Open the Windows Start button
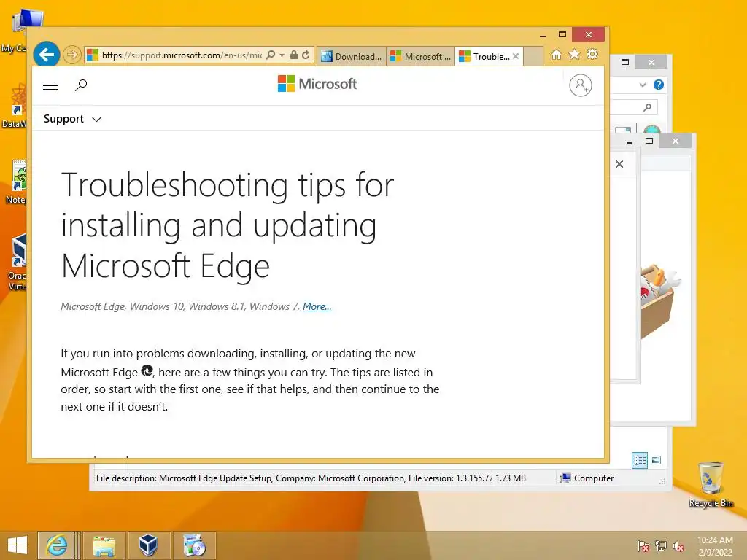 click(18, 545)
